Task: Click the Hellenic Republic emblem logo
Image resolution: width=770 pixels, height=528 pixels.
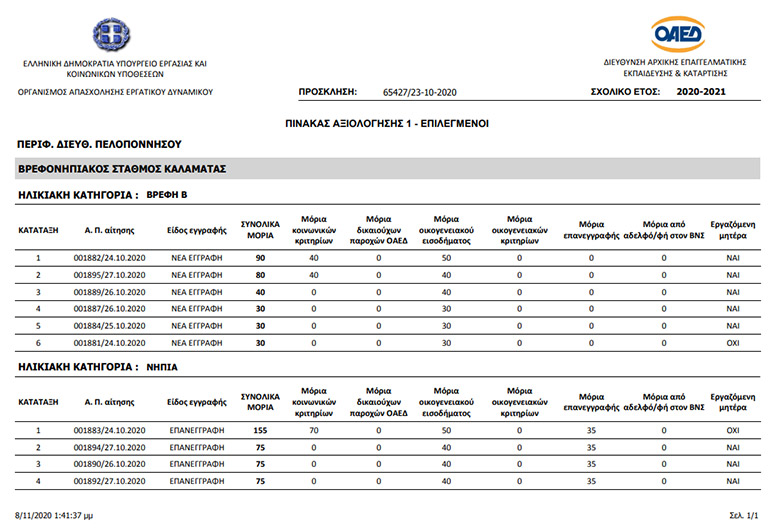Action: click(112, 35)
